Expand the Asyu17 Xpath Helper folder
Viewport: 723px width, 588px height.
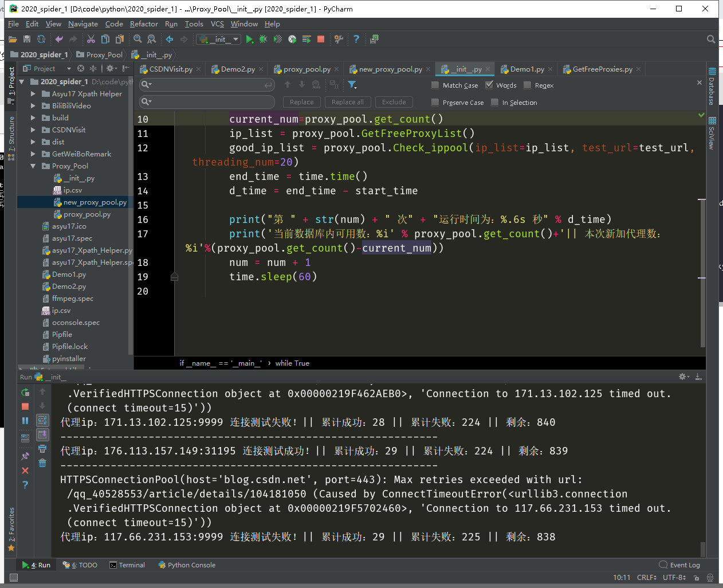click(33, 94)
